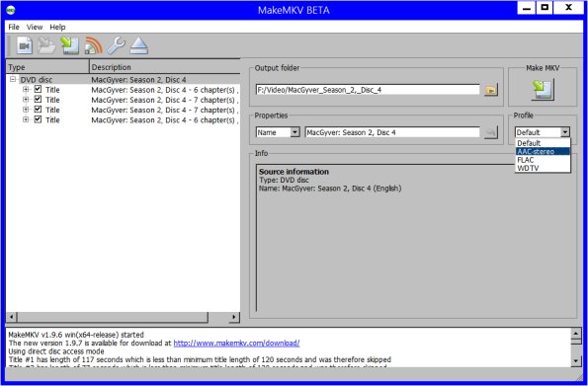Viewport: 588px width, 386px height.
Task: Click the disc Name text field
Action: [392, 132]
